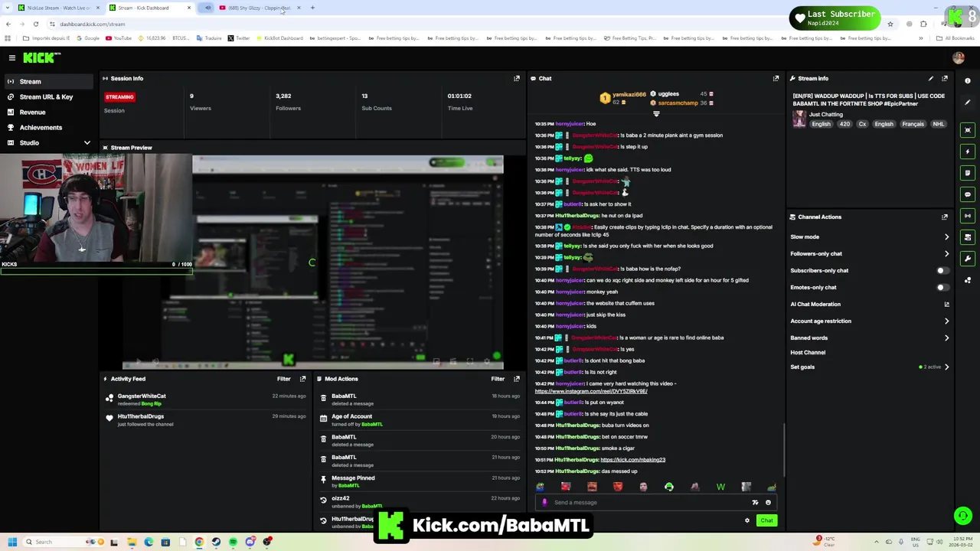Collapse the chat leaderboard arrow
This screenshot has height=551, width=980.
pos(656,114)
